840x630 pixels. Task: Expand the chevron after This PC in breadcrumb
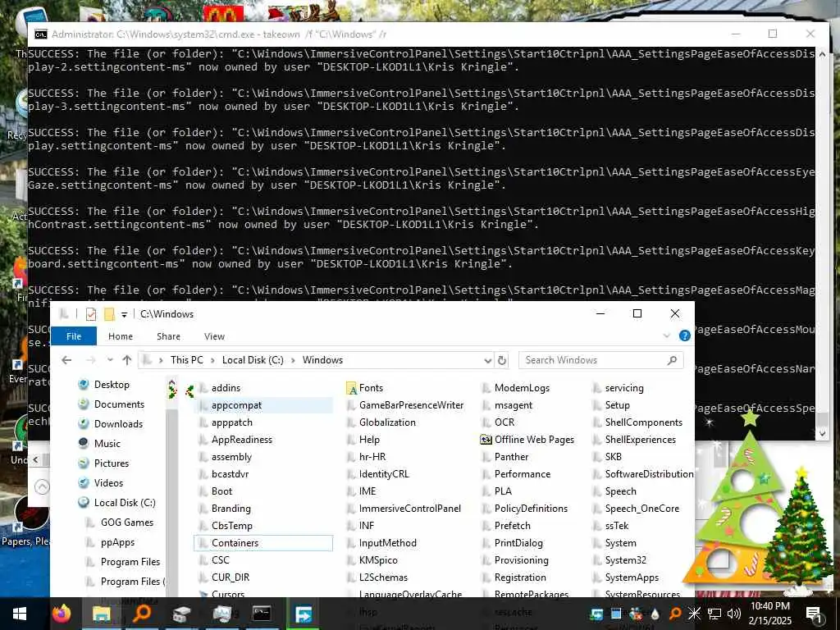tap(212, 360)
